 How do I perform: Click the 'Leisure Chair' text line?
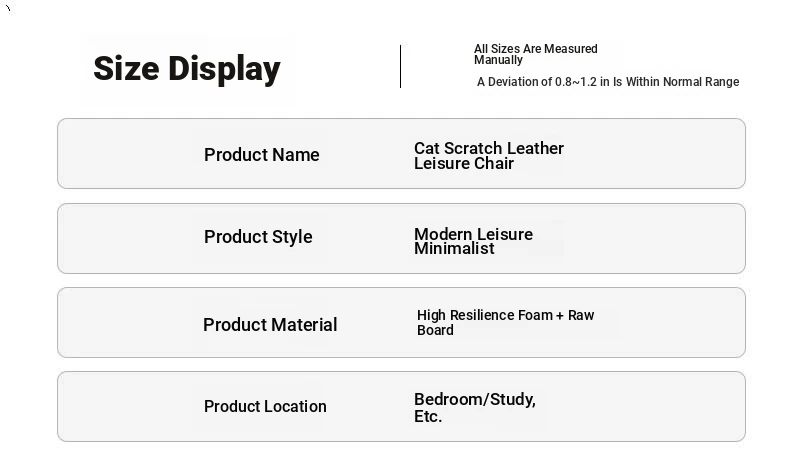[464, 163]
